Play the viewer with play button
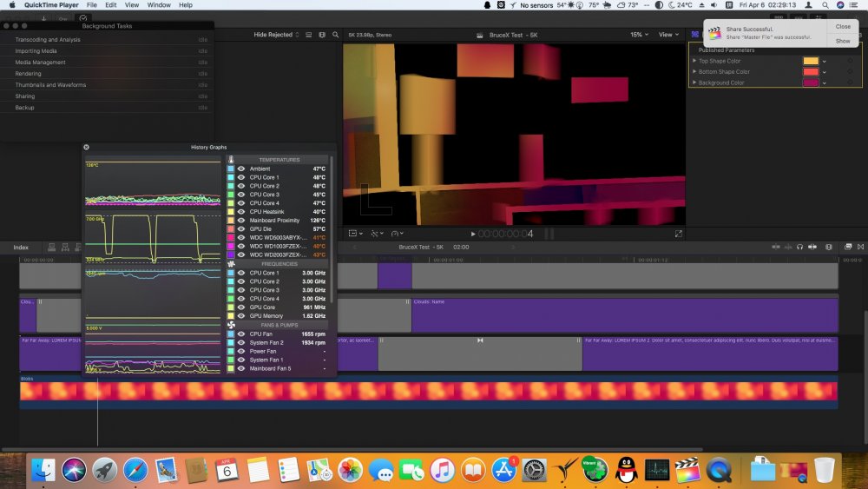 click(473, 234)
